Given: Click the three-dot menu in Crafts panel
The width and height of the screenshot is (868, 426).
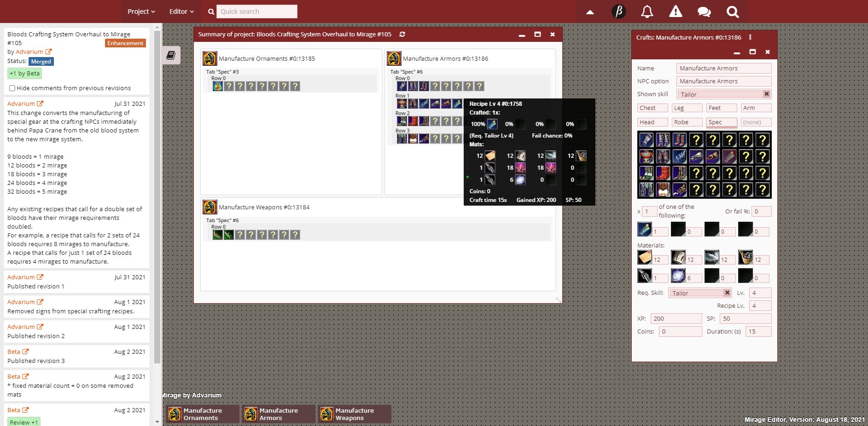Looking at the screenshot, I should pos(750,37).
